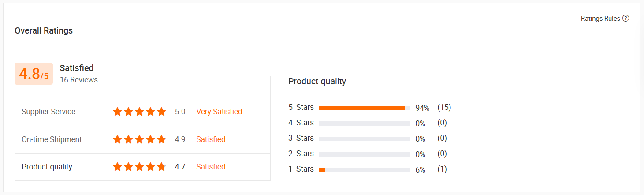This screenshot has width=644, height=195.
Task: Click the Product quality star rating
Action: [139, 167]
